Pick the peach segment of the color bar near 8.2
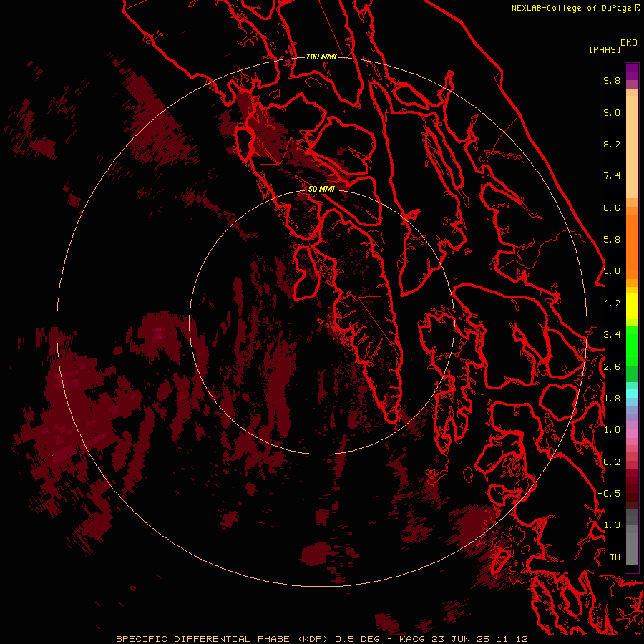 [x=632, y=147]
